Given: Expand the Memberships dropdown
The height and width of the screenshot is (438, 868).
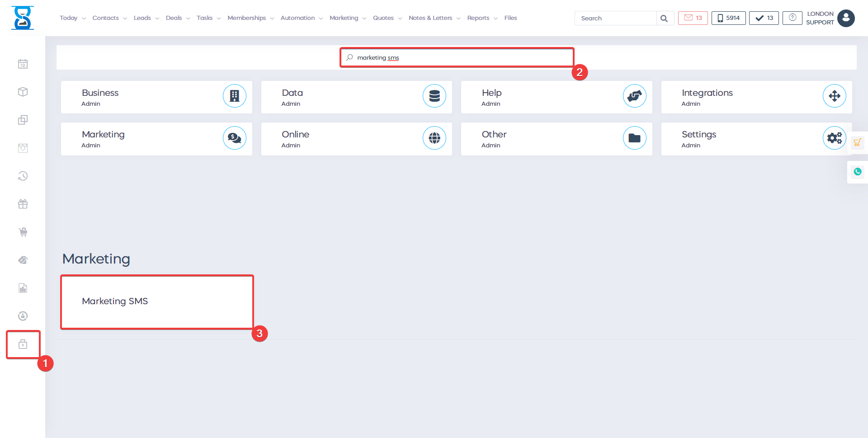Looking at the screenshot, I should pos(250,18).
